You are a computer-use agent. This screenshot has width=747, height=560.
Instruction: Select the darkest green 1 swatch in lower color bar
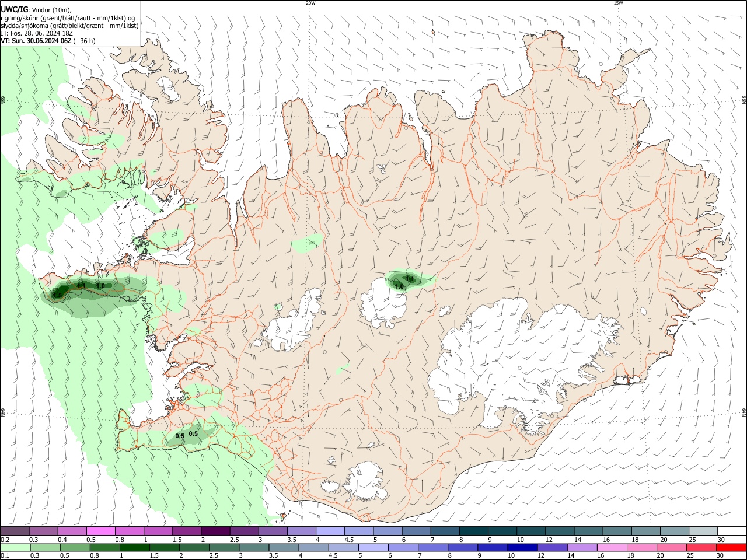(x=135, y=547)
